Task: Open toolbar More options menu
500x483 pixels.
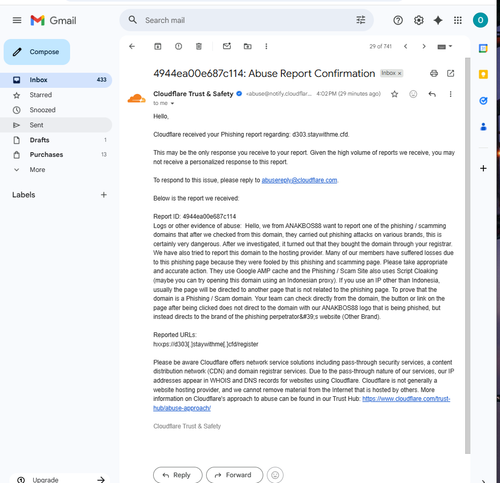Action: click(266, 46)
